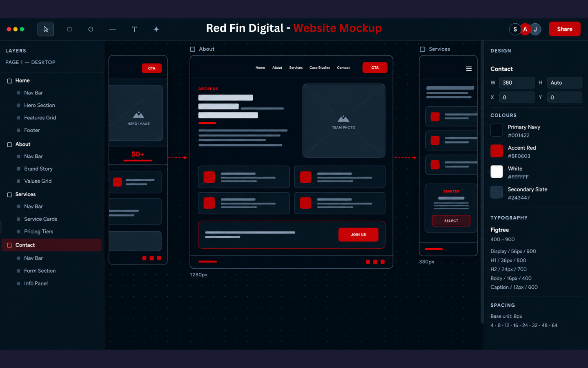
Task: Click Contact link in mockup navbar
Action: coord(343,68)
